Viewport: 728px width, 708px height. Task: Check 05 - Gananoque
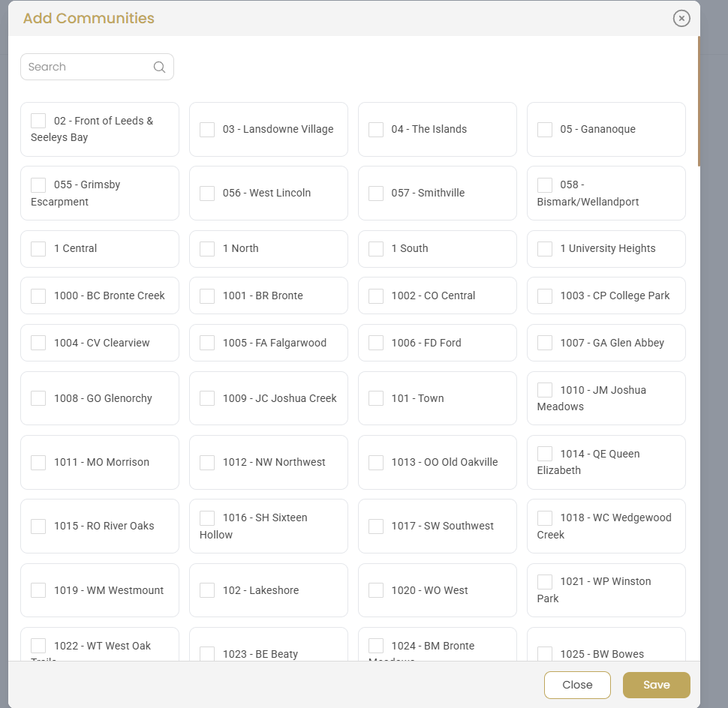tap(545, 129)
